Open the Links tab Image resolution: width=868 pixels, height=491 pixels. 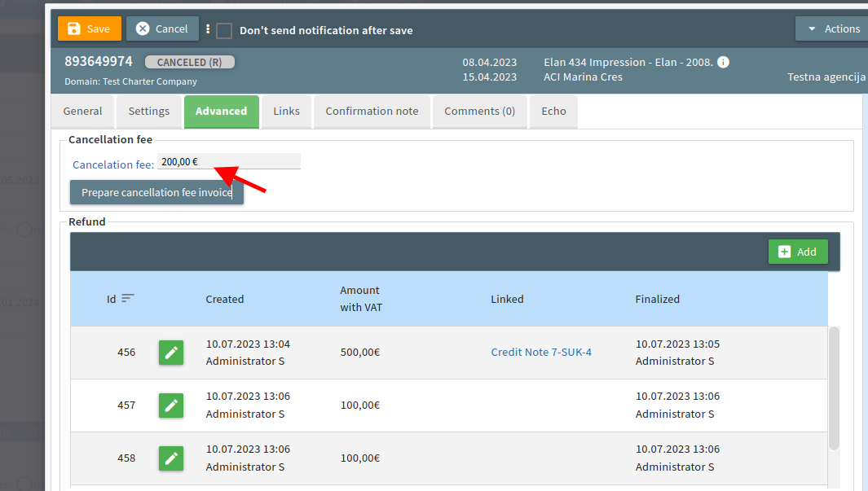pos(286,111)
